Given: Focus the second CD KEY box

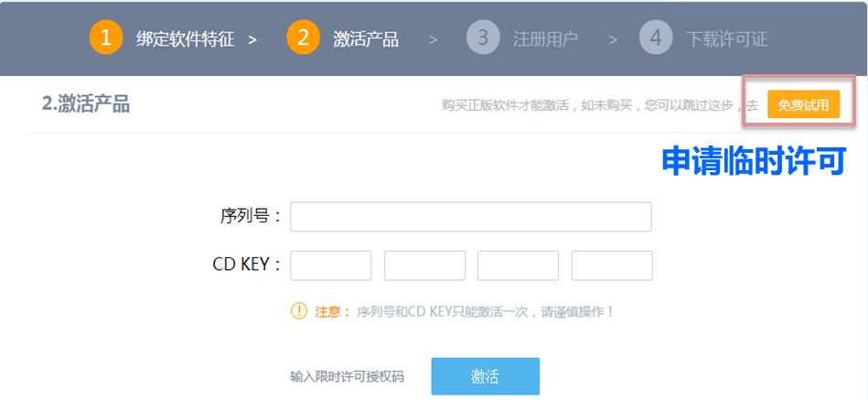Looking at the screenshot, I should (x=424, y=265).
